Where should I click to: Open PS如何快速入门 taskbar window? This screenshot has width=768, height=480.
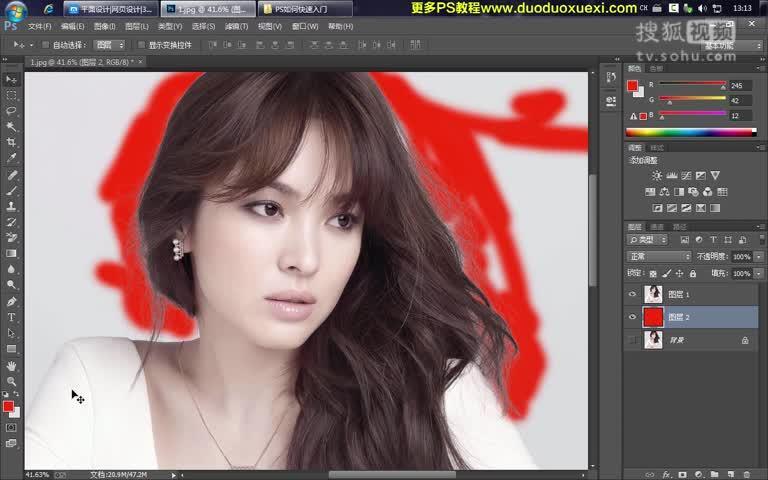306,8
